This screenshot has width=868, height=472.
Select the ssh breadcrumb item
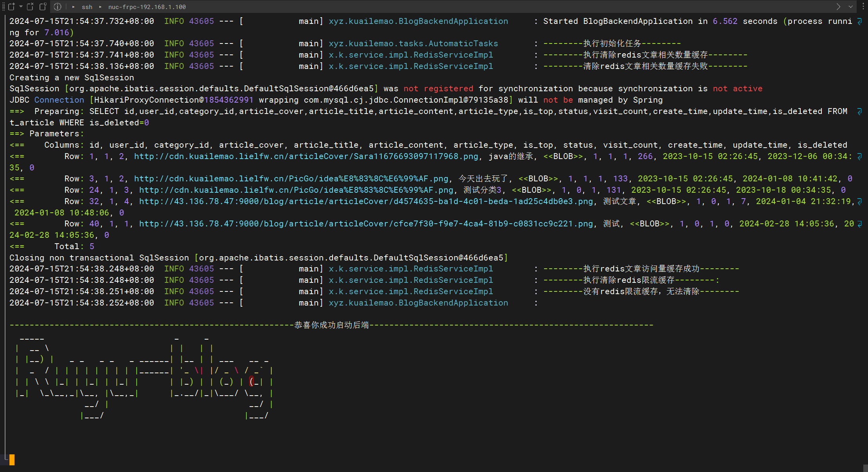click(x=87, y=7)
